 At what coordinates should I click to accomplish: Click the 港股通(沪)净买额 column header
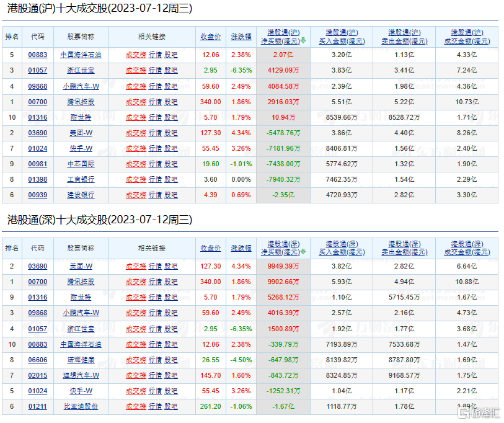(281, 37)
